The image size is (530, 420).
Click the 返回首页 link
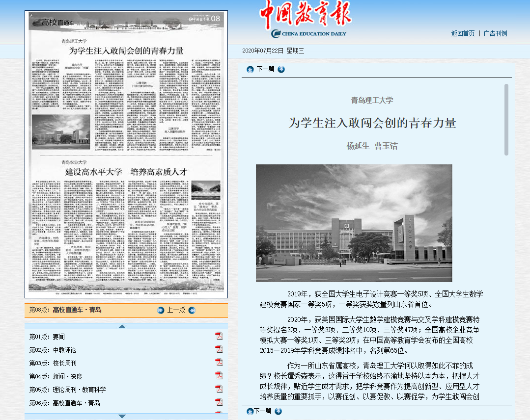[463, 34]
